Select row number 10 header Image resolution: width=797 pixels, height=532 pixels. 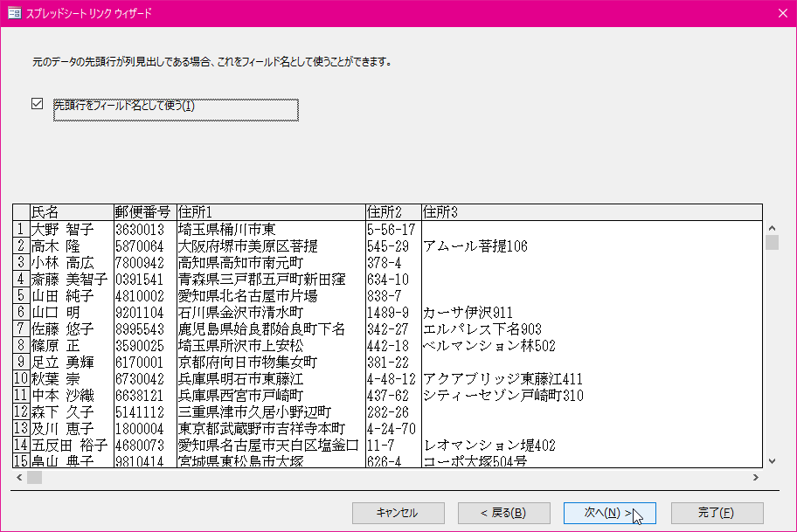pyautogui.click(x=21, y=378)
